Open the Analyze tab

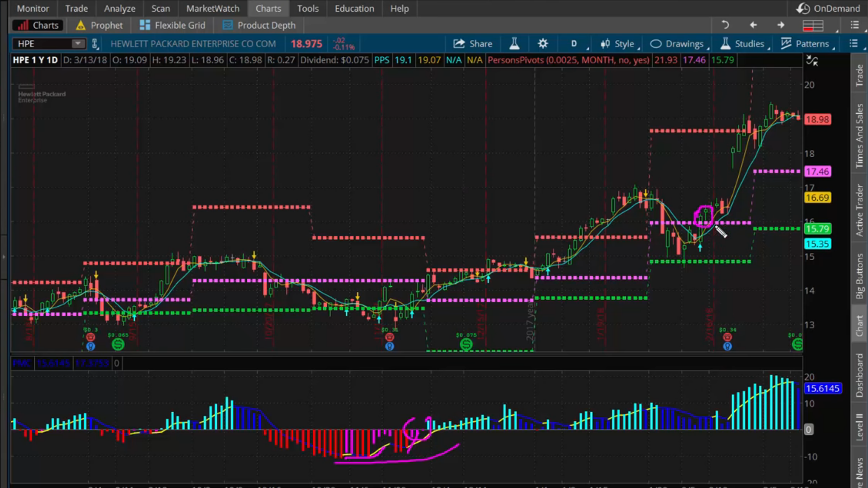(x=119, y=8)
